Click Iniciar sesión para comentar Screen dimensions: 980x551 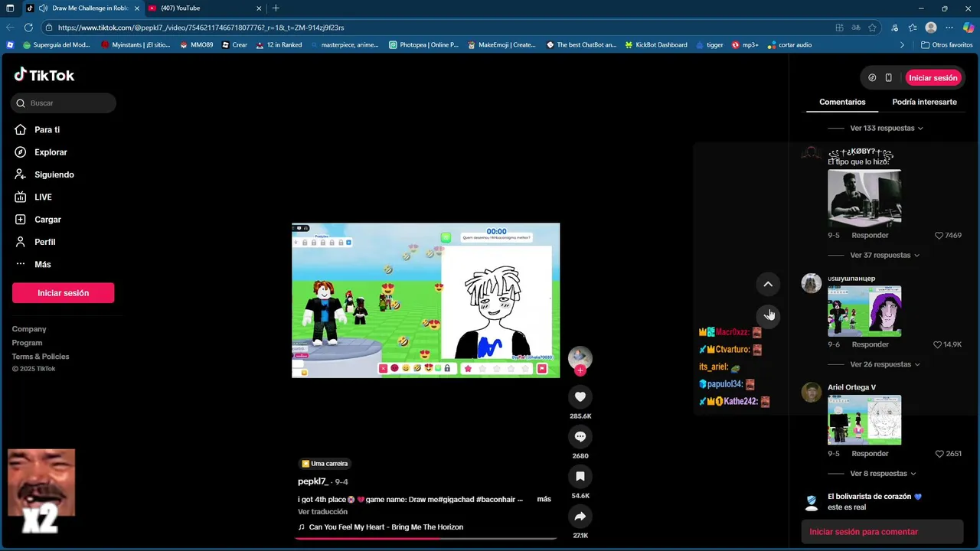click(882, 532)
